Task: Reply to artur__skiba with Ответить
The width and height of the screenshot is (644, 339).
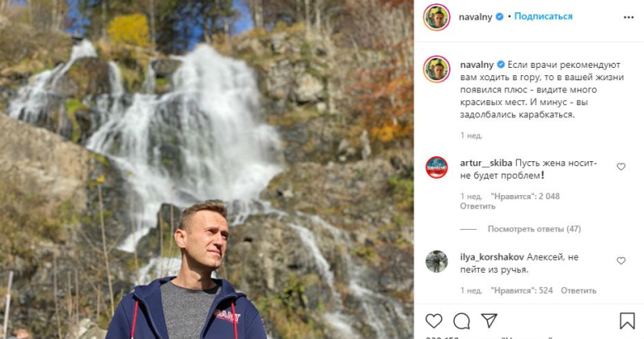Action: point(477,206)
